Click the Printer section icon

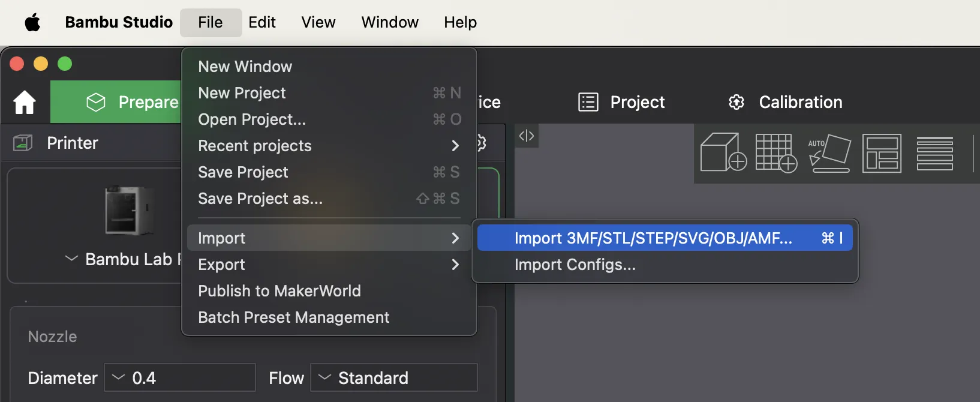[x=23, y=143]
